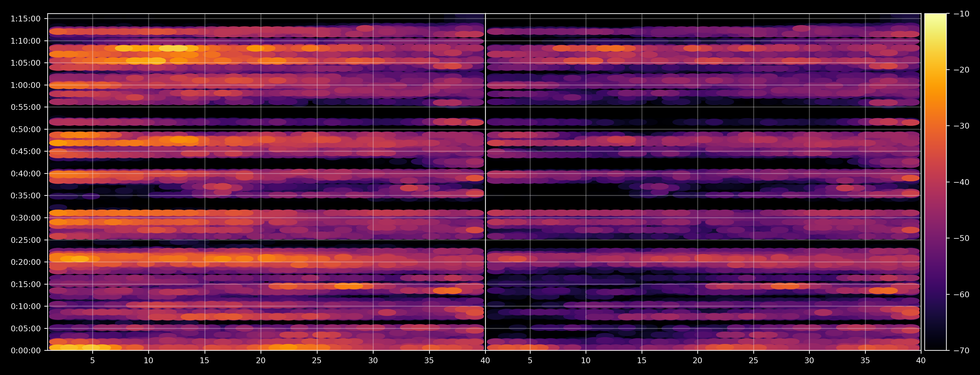Click the −30 colorbar tick label
This screenshot has height=375, width=980.
pos(962,126)
